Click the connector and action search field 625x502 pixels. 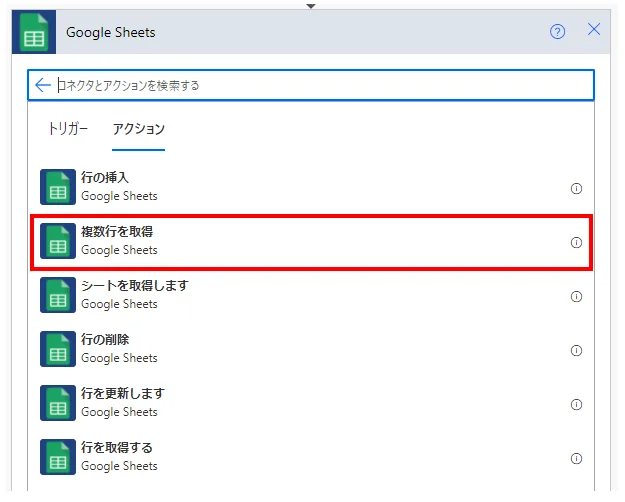coord(320,85)
